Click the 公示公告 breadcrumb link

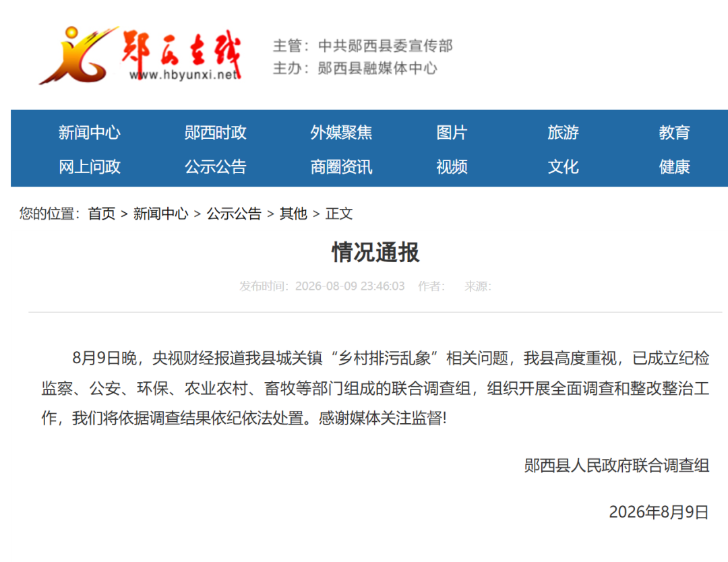[x=234, y=214]
